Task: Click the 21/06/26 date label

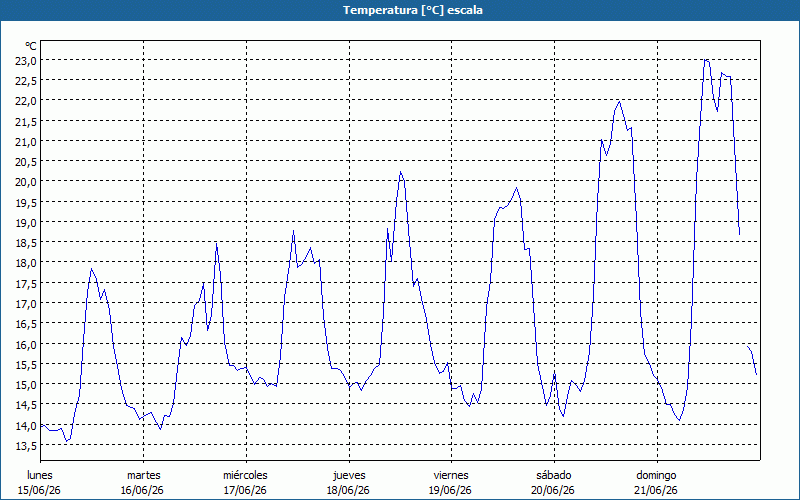Action: [x=656, y=490]
